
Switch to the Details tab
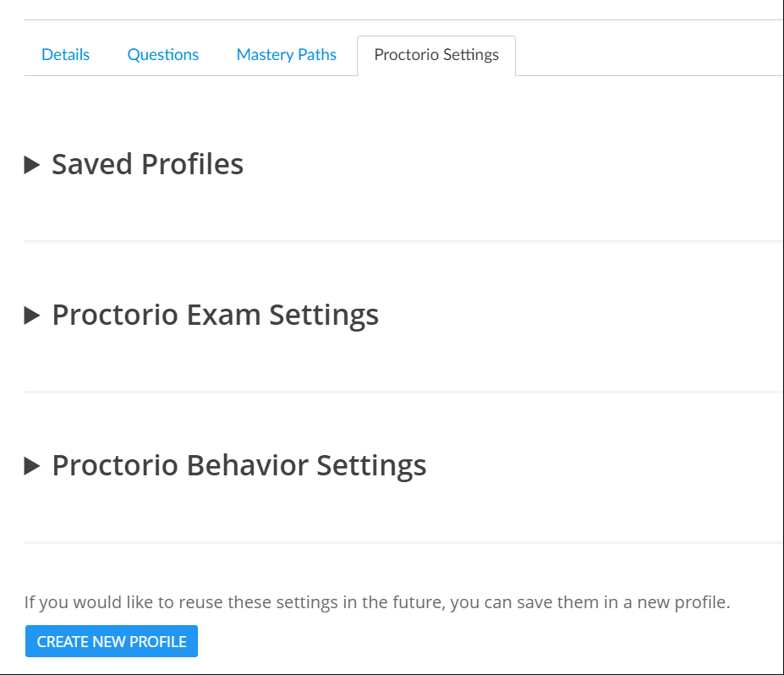click(x=65, y=54)
